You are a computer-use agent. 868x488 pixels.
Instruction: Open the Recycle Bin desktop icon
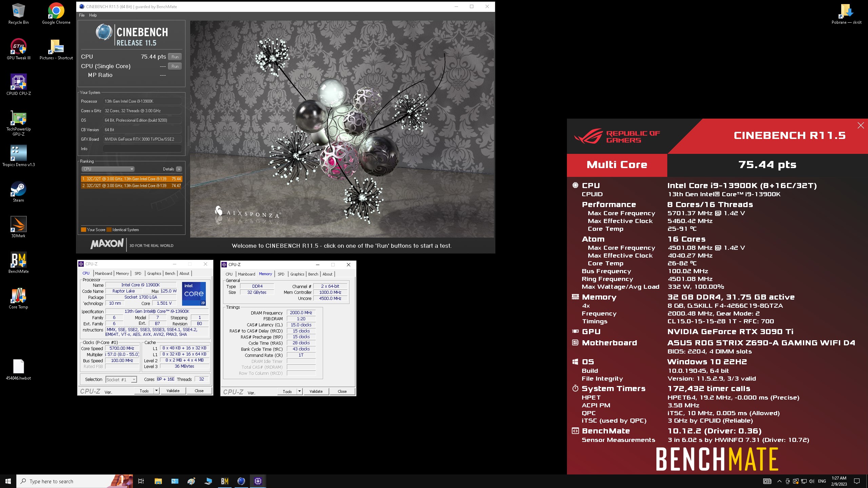click(18, 14)
